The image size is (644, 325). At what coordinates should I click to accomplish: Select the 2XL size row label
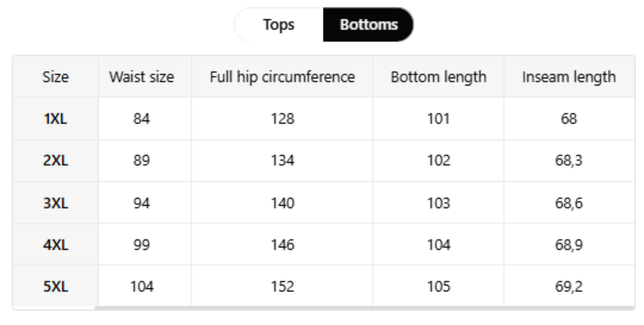[56, 161]
